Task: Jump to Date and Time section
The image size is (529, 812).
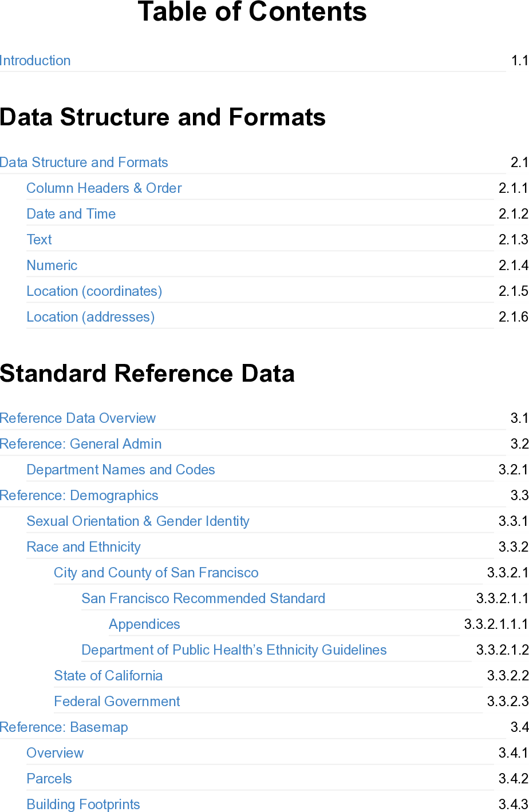Action: (71, 214)
